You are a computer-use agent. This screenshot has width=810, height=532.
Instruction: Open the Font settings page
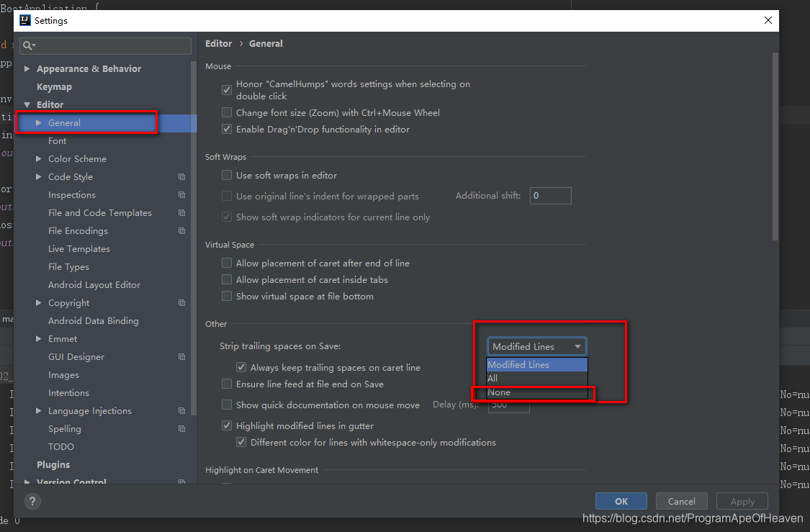click(x=58, y=141)
